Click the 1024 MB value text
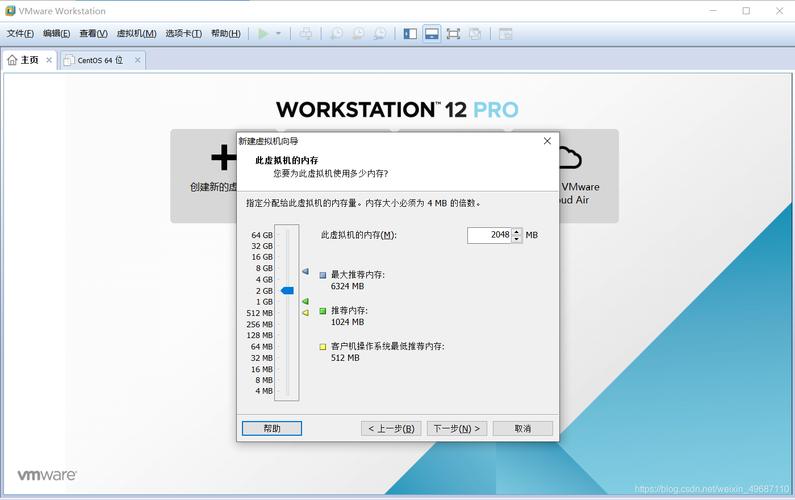 pyautogui.click(x=347, y=322)
